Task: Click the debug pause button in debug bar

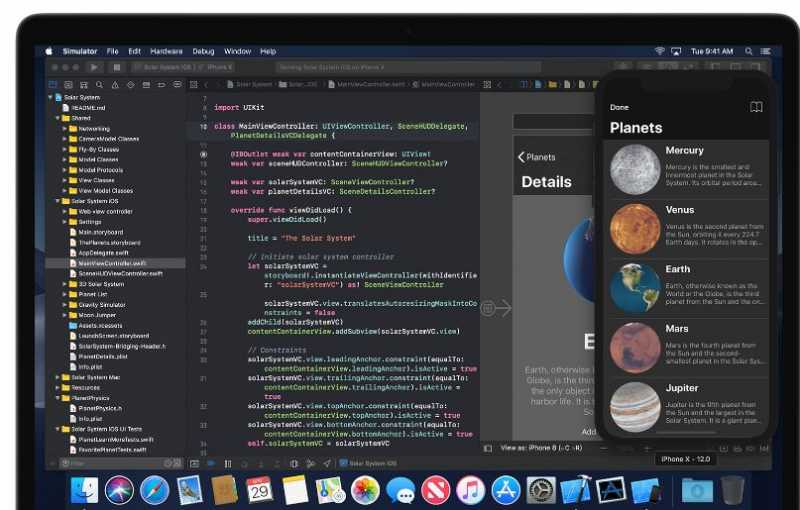Action: point(228,464)
